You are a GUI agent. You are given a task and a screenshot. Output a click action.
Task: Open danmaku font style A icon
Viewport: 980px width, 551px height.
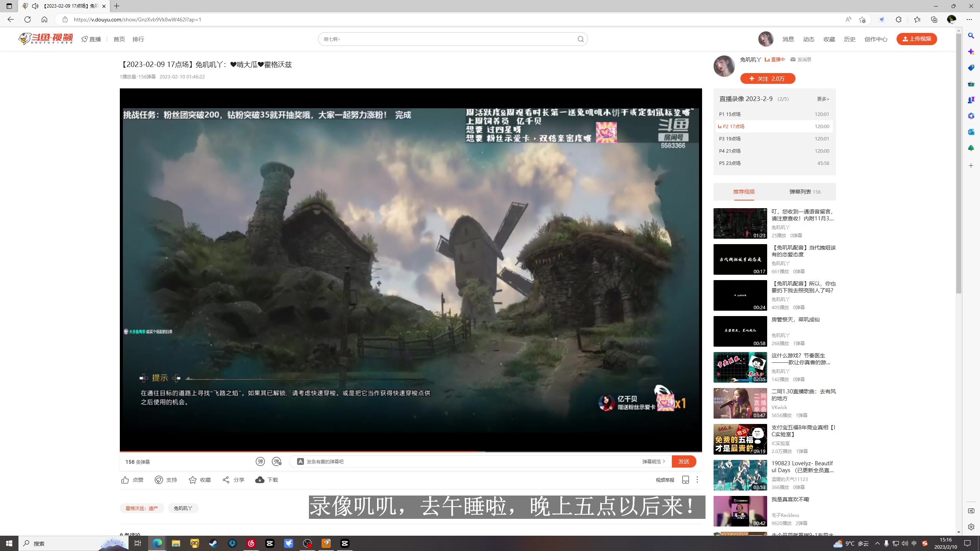pos(301,461)
